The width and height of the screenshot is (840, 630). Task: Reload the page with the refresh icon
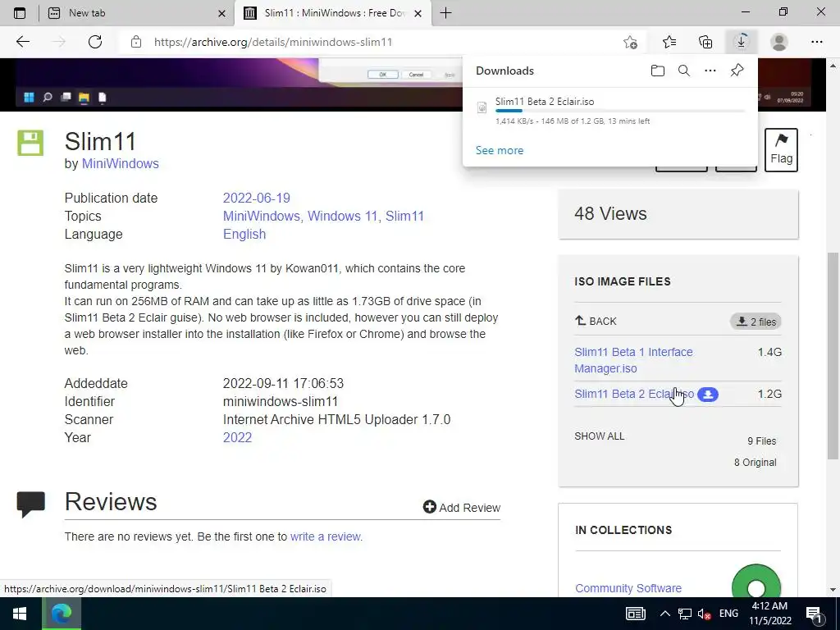coord(95,42)
